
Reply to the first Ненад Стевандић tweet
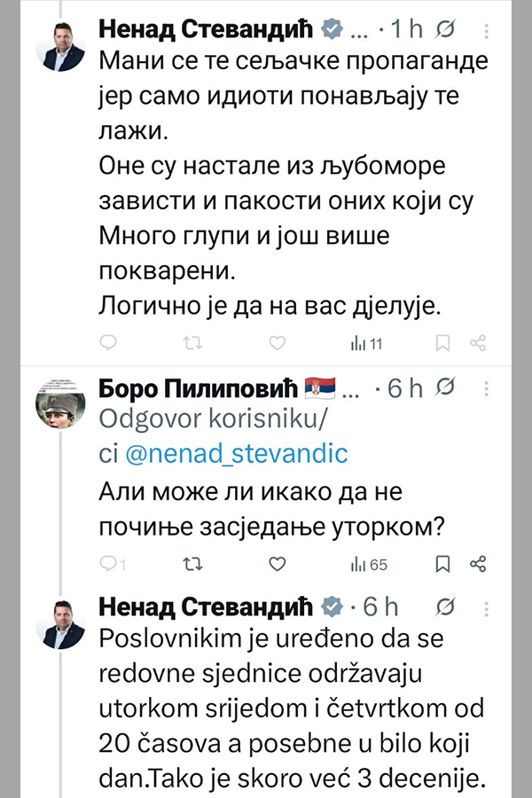click(106, 343)
